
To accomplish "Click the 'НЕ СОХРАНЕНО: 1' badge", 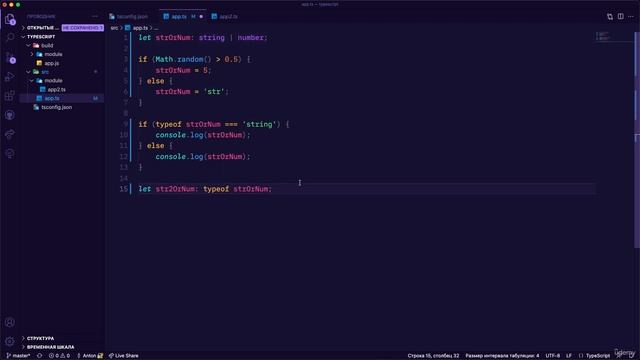I will click(x=83, y=28).
